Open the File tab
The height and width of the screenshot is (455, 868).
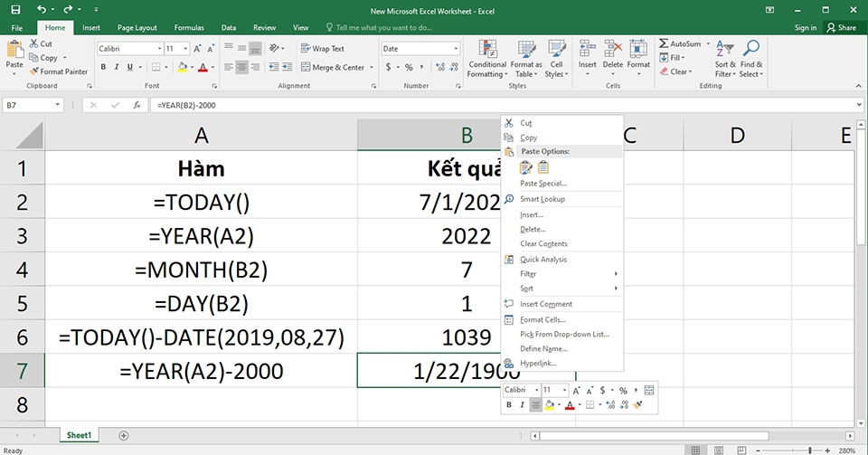(x=17, y=28)
